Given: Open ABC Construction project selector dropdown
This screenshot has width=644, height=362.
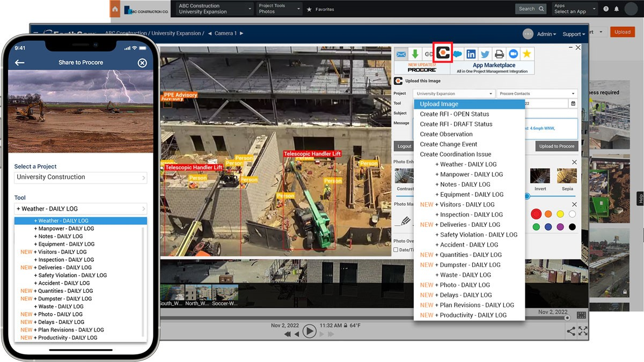Looking at the screenshot, I should coord(215,9).
